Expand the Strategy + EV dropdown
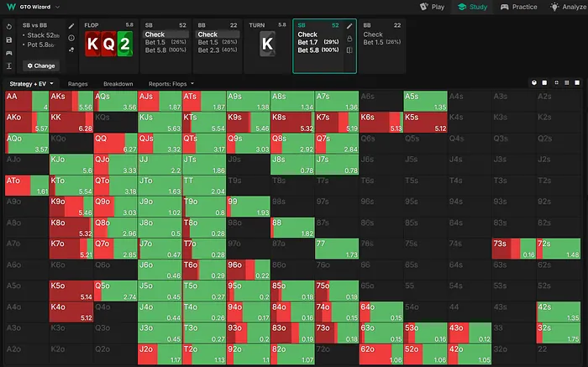 32,84
